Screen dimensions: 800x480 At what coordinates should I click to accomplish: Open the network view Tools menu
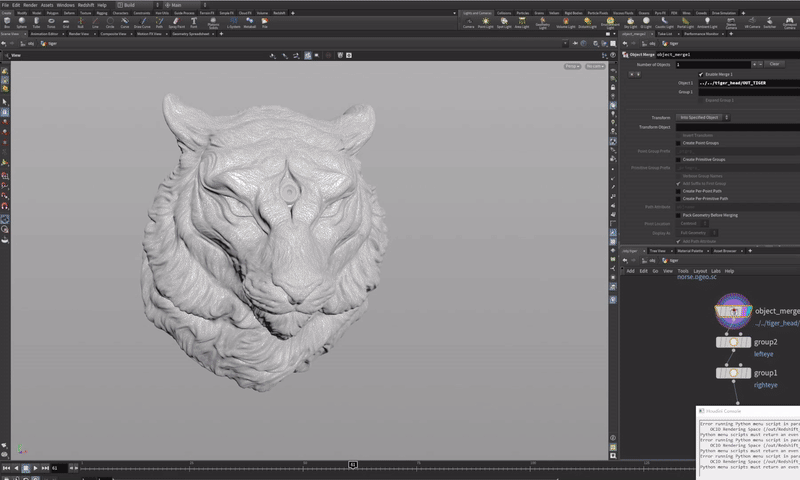(x=683, y=271)
